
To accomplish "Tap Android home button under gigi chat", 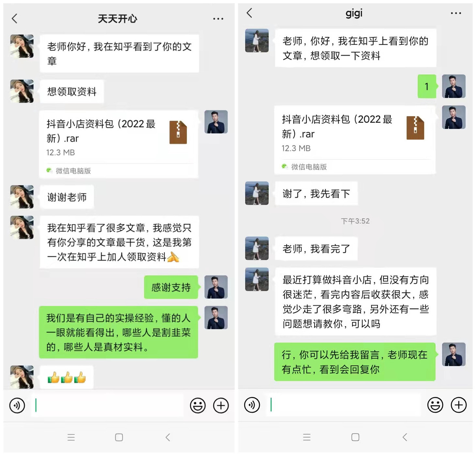I will [355, 437].
